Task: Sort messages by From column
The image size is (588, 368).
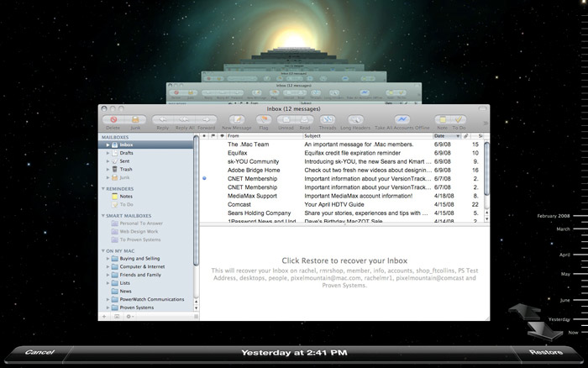Action: 264,136
